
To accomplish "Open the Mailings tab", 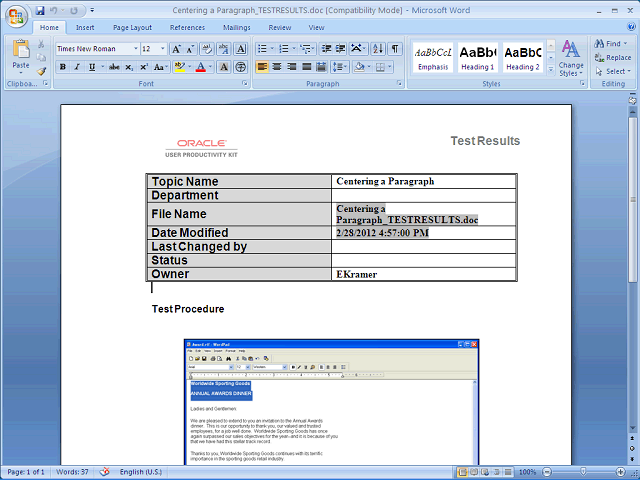I will [237, 27].
